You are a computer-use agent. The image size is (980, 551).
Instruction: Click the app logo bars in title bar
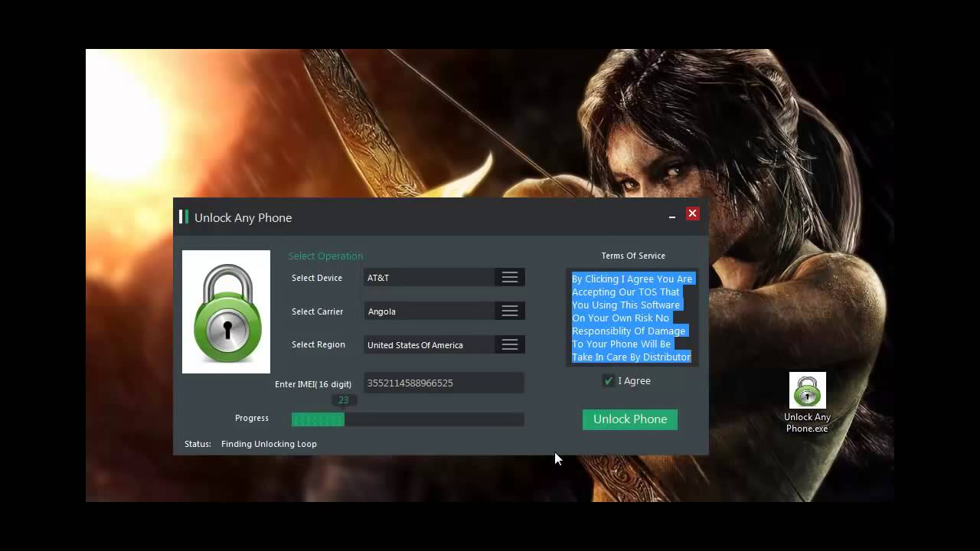(184, 217)
